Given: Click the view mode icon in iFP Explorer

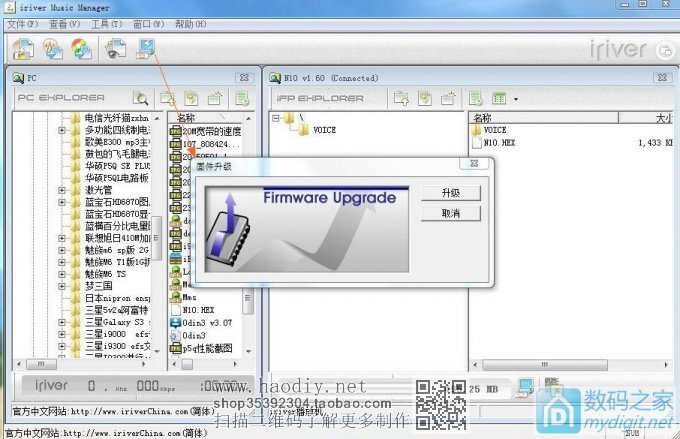Looking at the screenshot, I should pyautogui.click(x=499, y=98).
